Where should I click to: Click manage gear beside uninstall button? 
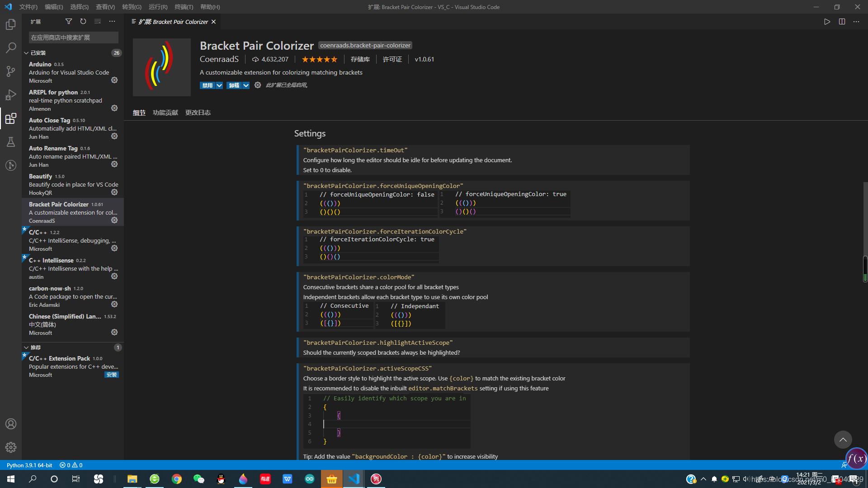258,85
